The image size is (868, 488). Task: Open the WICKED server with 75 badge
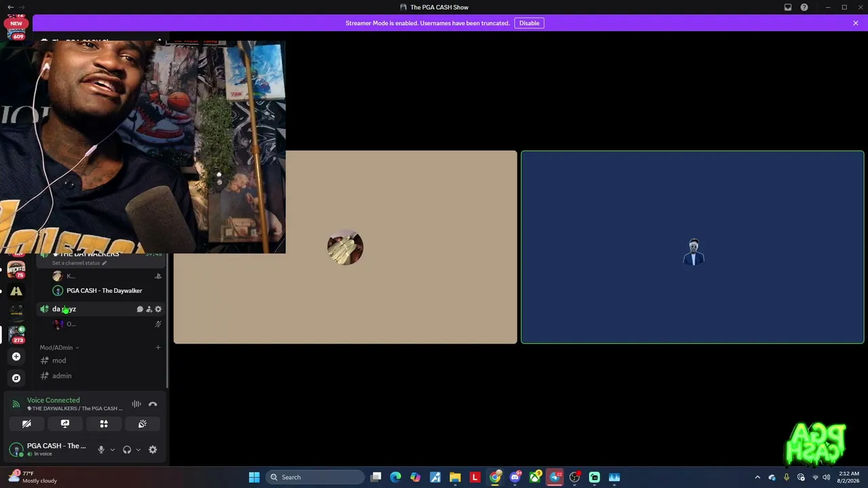click(16, 270)
